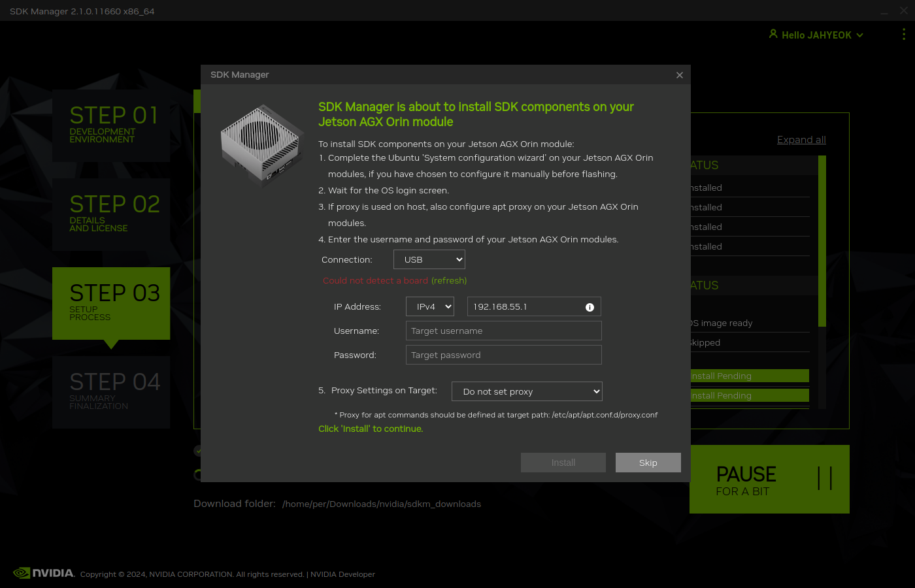Viewport: 915px width, 588px height.
Task: Focus the Target username field
Action: [504, 331]
